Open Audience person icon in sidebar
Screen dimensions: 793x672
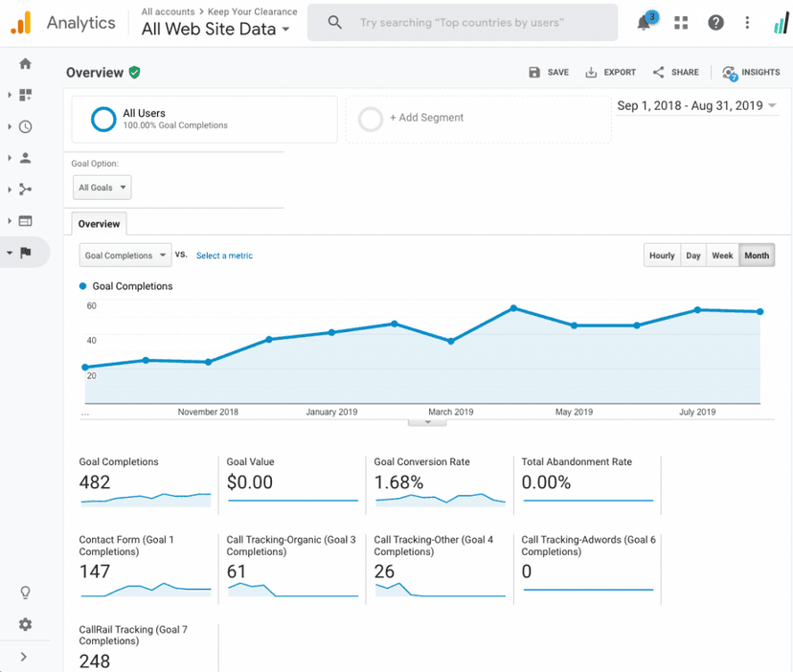pos(25,158)
